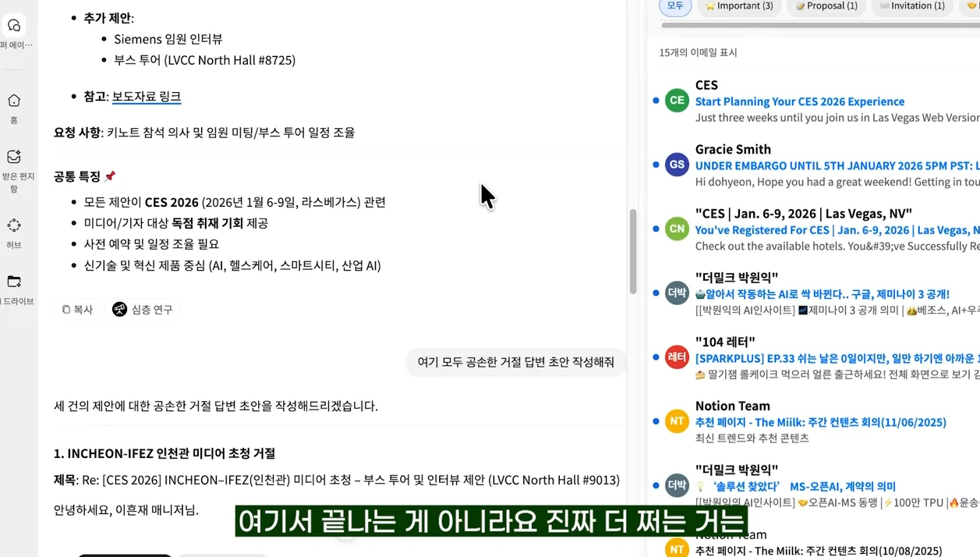
Task: Open email '알아서 작동하는 AI로 싹 바뀐다'
Action: 823,294
